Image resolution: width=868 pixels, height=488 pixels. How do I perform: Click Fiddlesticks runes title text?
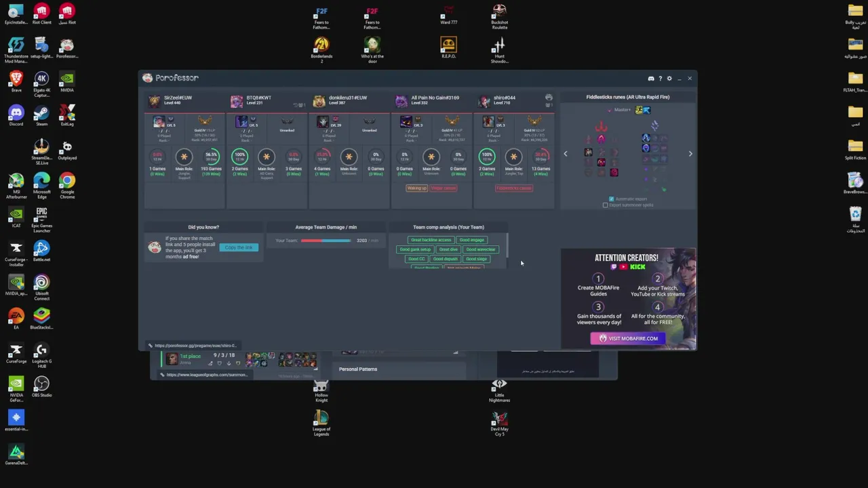(x=628, y=97)
